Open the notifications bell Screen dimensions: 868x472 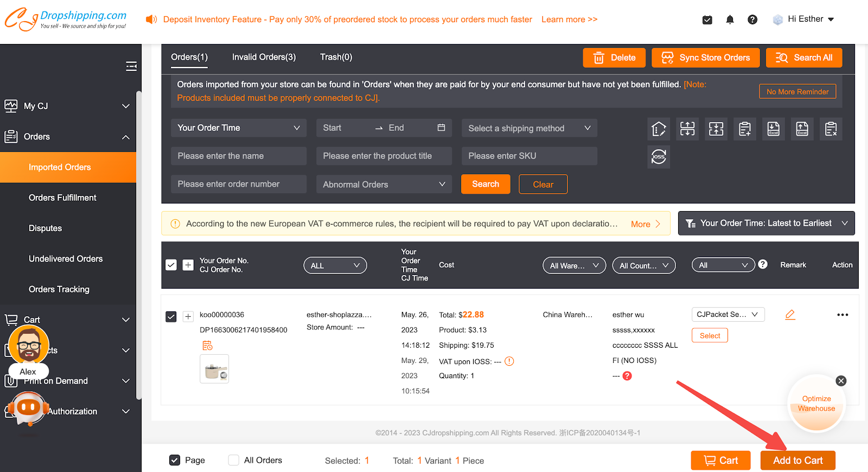(730, 20)
